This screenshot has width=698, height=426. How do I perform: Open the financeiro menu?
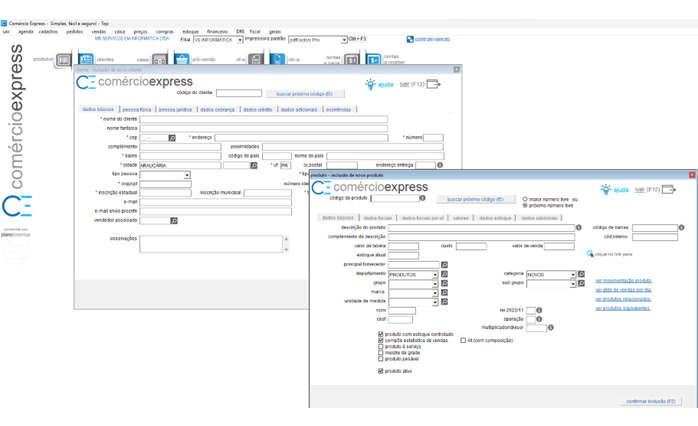point(217,32)
